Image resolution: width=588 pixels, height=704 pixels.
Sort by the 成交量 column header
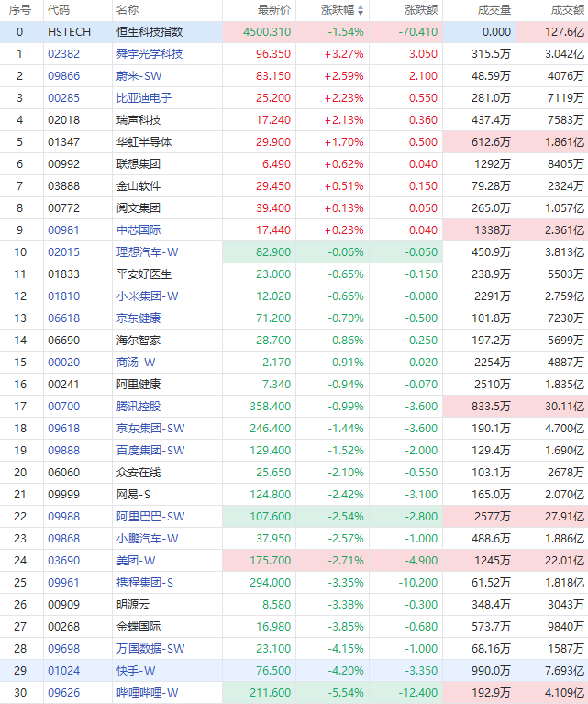494,10
